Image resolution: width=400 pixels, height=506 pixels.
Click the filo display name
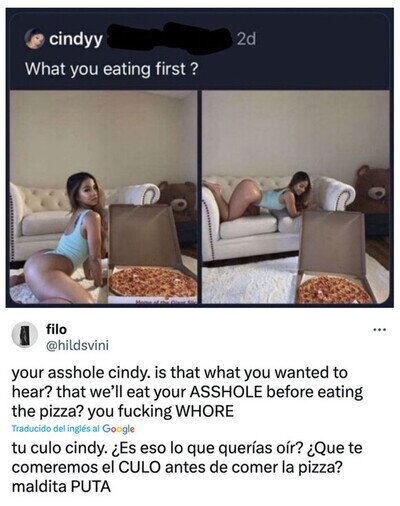[x=56, y=329]
